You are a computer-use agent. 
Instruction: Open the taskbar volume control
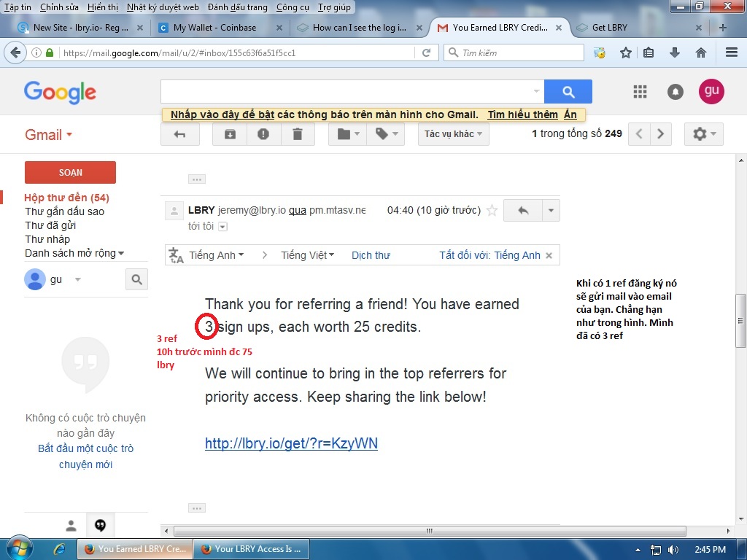(x=673, y=550)
